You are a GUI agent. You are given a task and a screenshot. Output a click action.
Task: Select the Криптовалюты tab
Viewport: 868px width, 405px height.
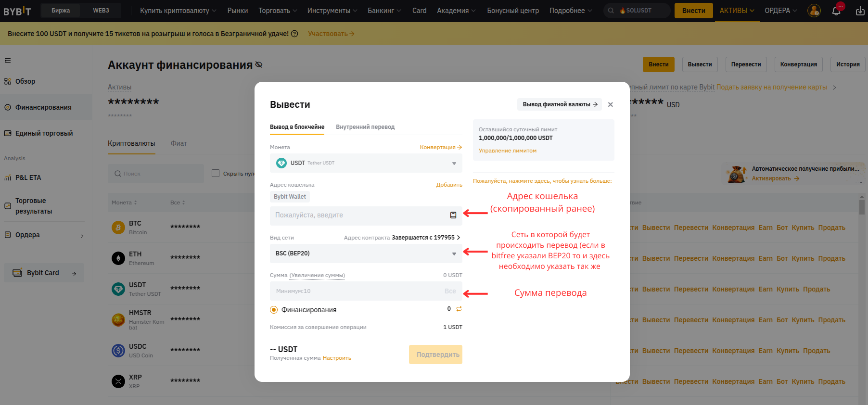pyautogui.click(x=131, y=143)
